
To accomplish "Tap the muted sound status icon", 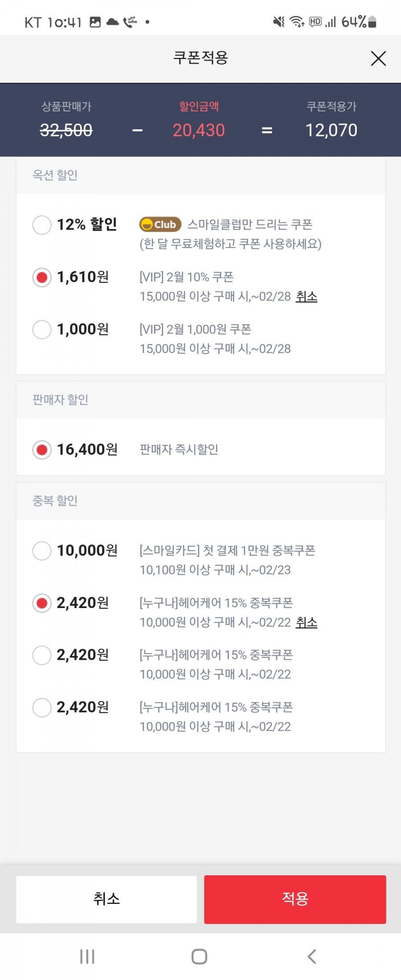I will (x=279, y=21).
